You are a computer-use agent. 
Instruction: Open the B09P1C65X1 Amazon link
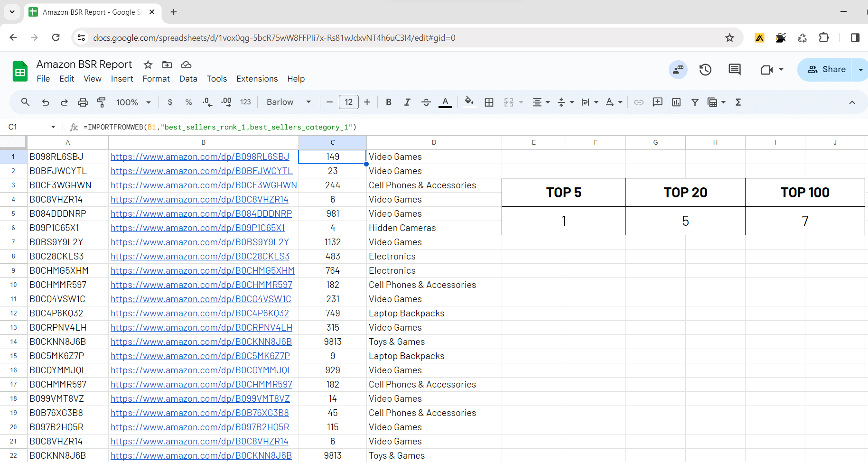197,228
